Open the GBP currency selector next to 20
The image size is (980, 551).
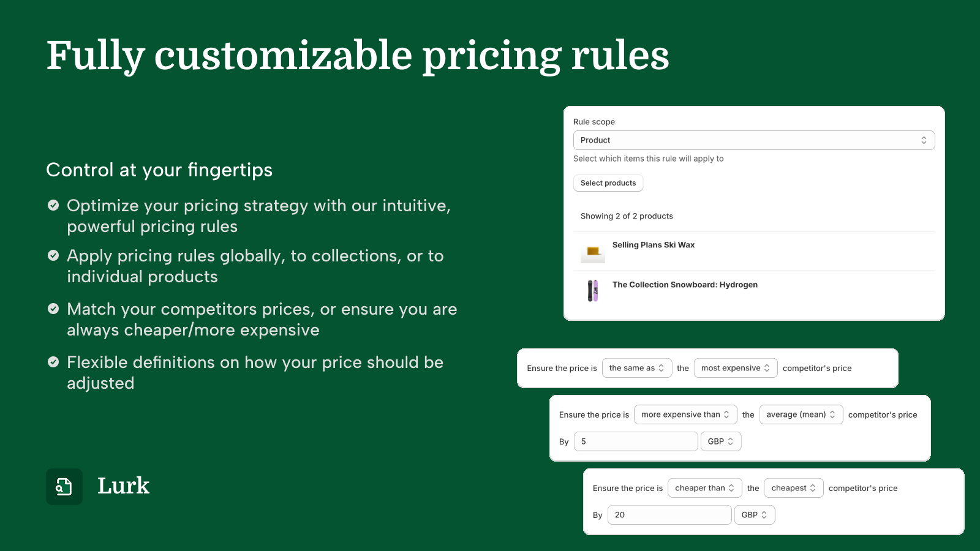coord(755,515)
